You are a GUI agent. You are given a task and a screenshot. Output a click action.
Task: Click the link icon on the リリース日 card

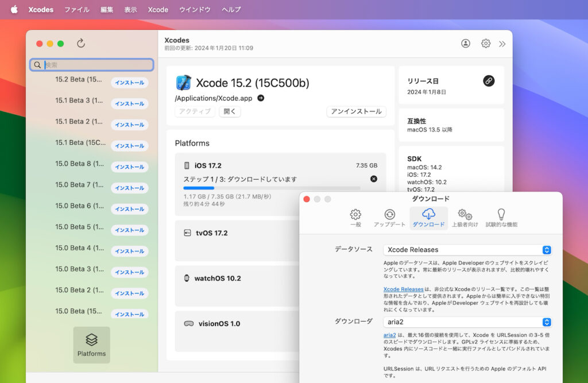tap(489, 81)
